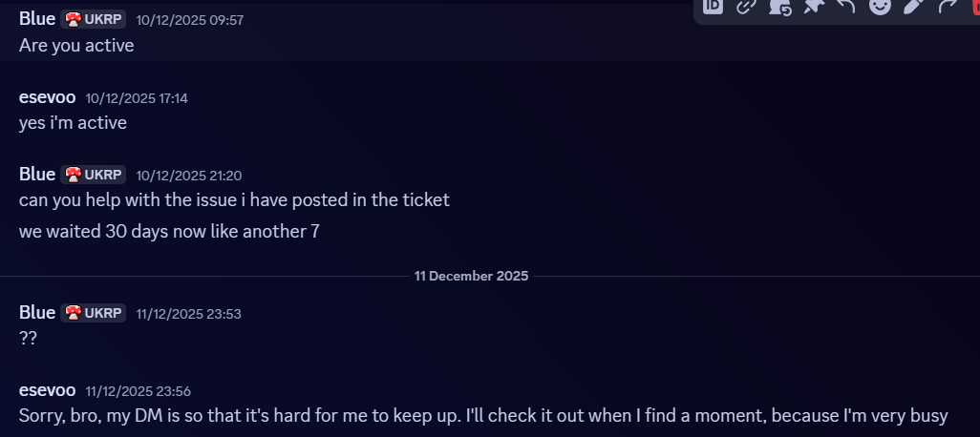Click the UKRP tag beside the 23:53 timestamp
980x437 pixels.
pyautogui.click(x=94, y=313)
